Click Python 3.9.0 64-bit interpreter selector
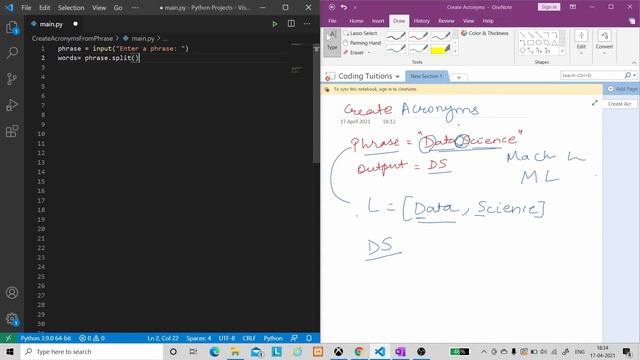The image size is (640, 360). point(46,338)
